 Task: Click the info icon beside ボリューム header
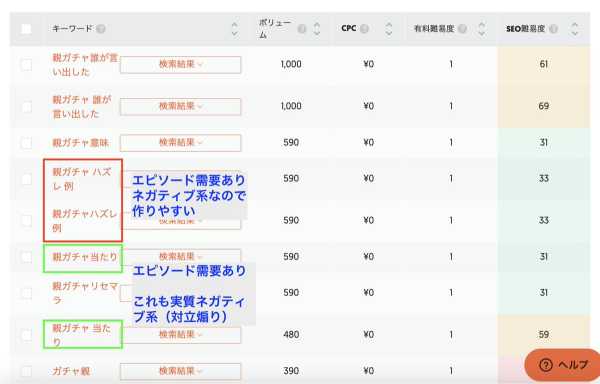tap(302, 29)
